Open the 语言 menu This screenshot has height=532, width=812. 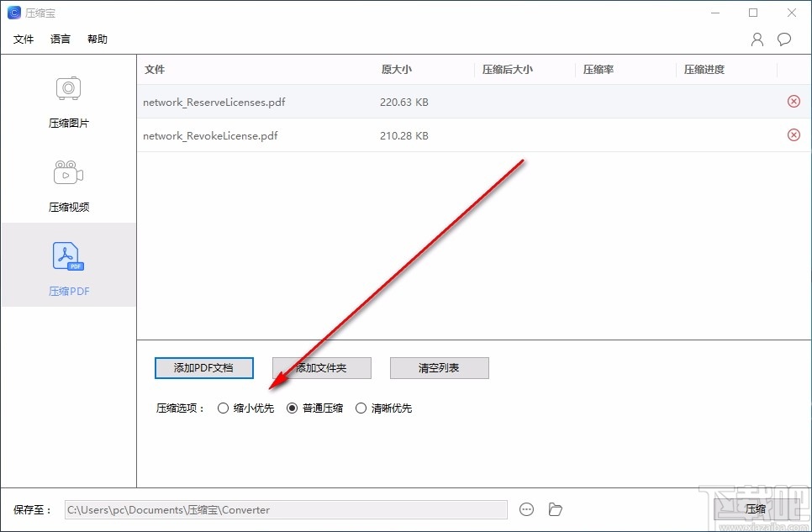pyautogui.click(x=60, y=40)
